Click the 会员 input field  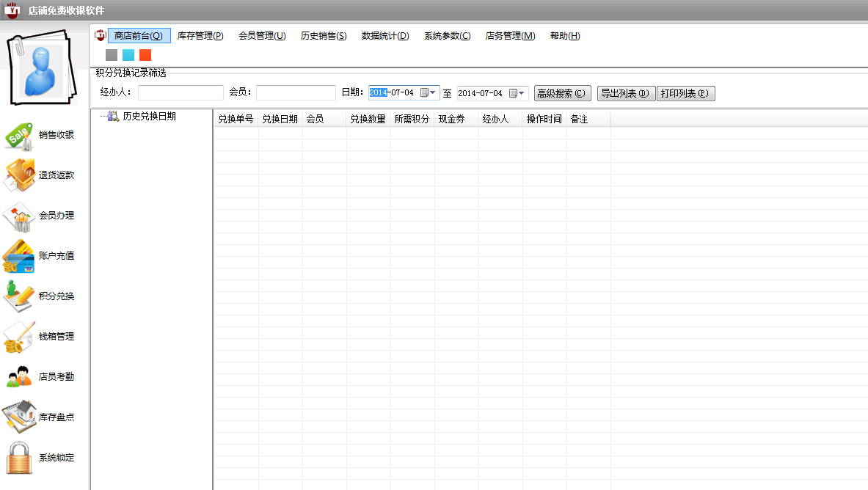point(296,92)
